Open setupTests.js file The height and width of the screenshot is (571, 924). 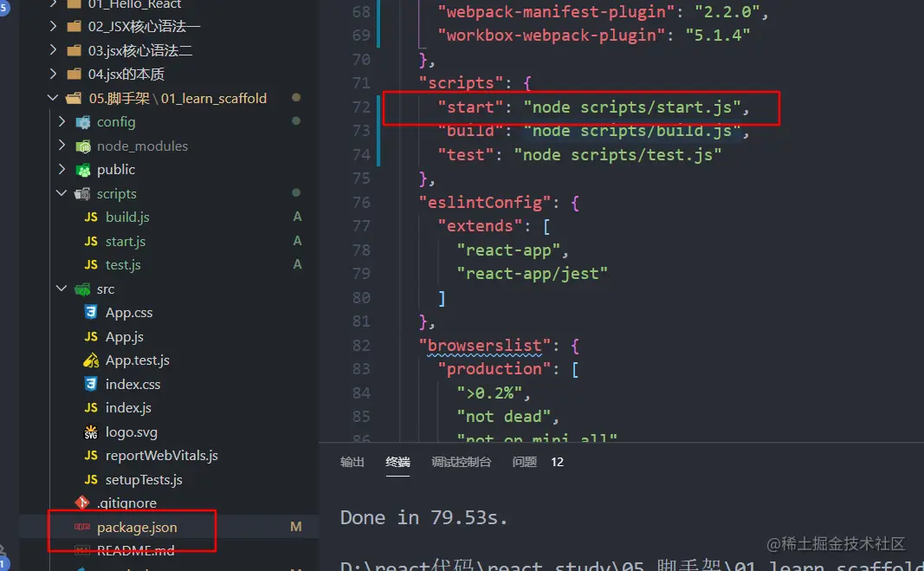tap(144, 480)
